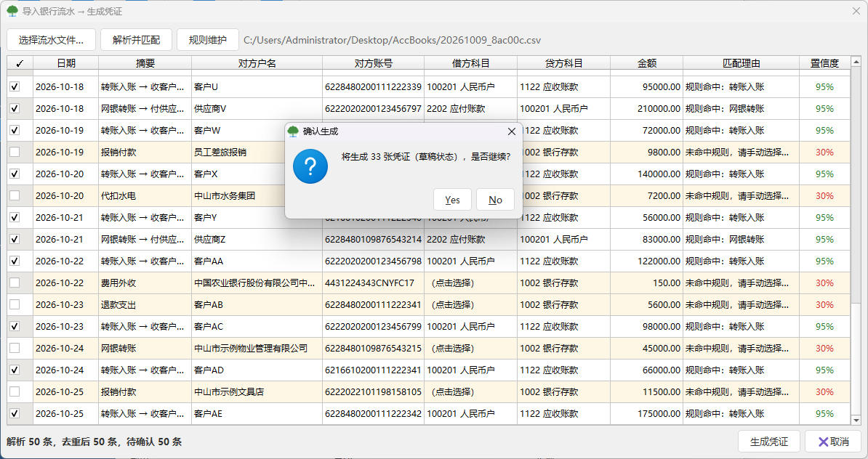
Task: Choose 借方科目 for 中山市示例文具店 row
Action: click(470, 392)
